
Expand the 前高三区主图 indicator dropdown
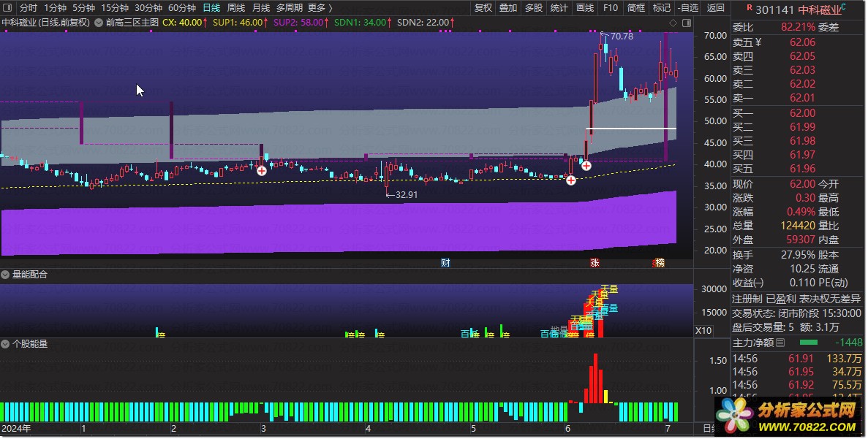[99, 23]
